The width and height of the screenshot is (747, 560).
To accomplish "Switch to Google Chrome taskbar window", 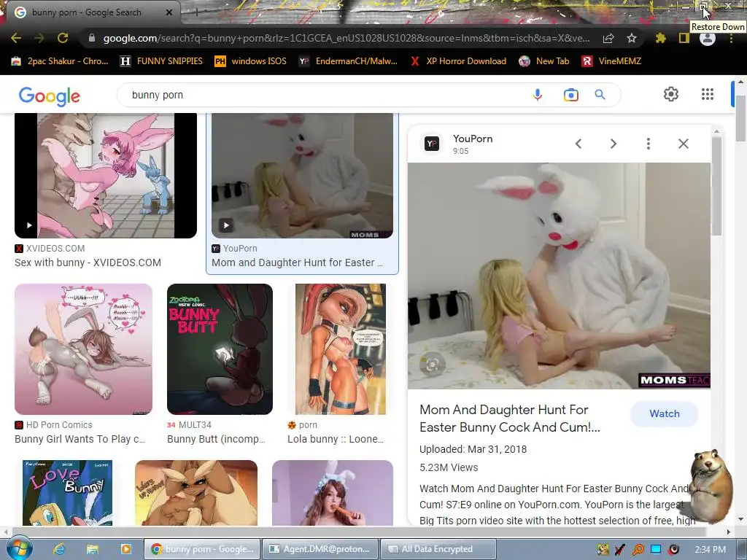I will (x=202, y=549).
